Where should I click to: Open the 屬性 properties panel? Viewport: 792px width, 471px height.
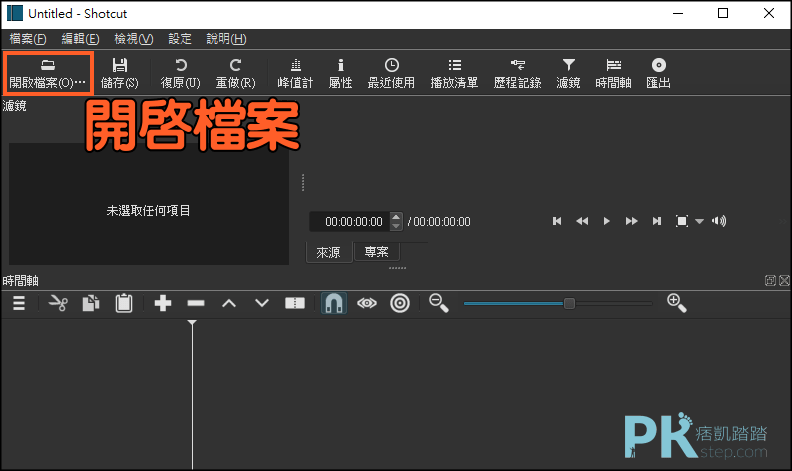coord(340,73)
